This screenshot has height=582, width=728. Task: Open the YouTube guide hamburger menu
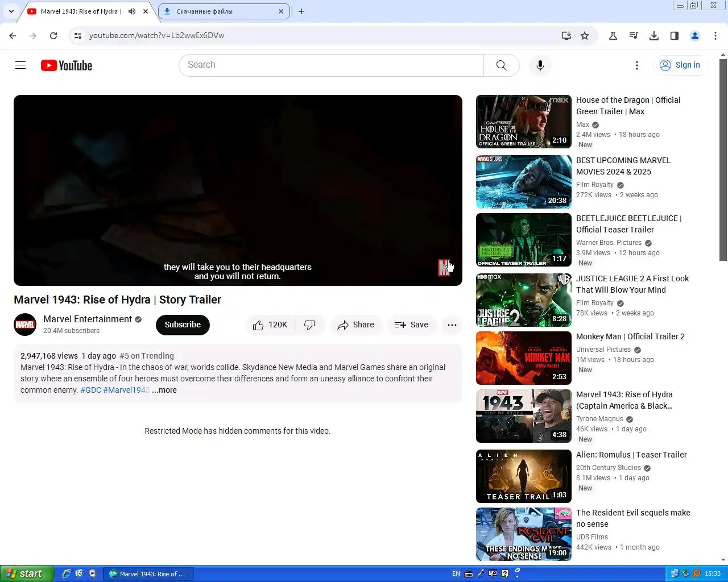pyautogui.click(x=20, y=65)
